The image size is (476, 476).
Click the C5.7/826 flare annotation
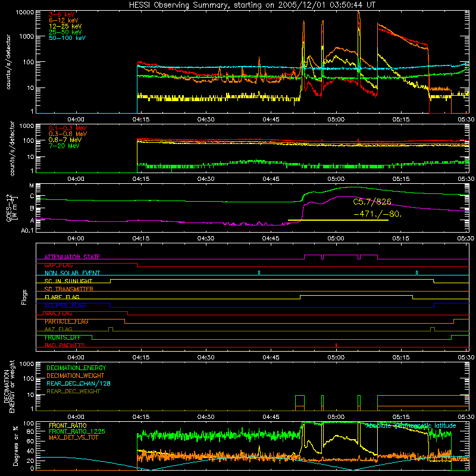372,202
